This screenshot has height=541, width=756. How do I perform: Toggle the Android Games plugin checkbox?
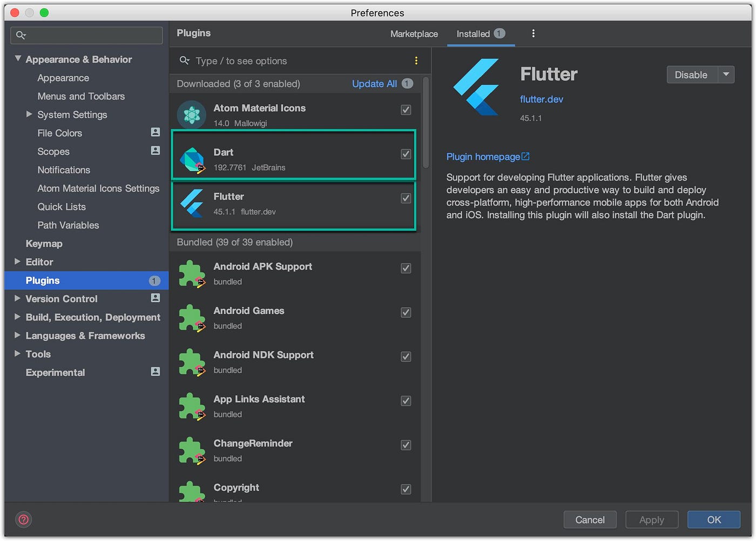coord(406,312)
